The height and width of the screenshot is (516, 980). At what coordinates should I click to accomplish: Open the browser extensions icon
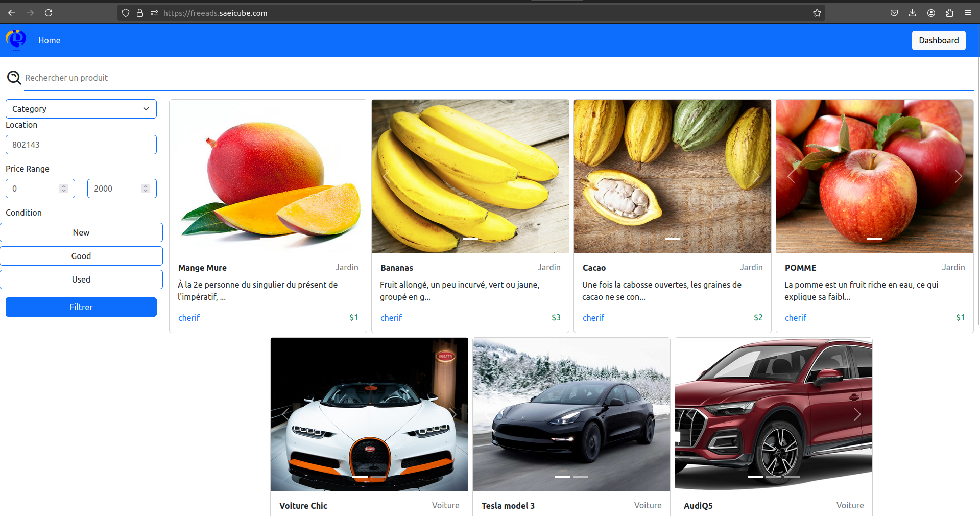(949, 13)
